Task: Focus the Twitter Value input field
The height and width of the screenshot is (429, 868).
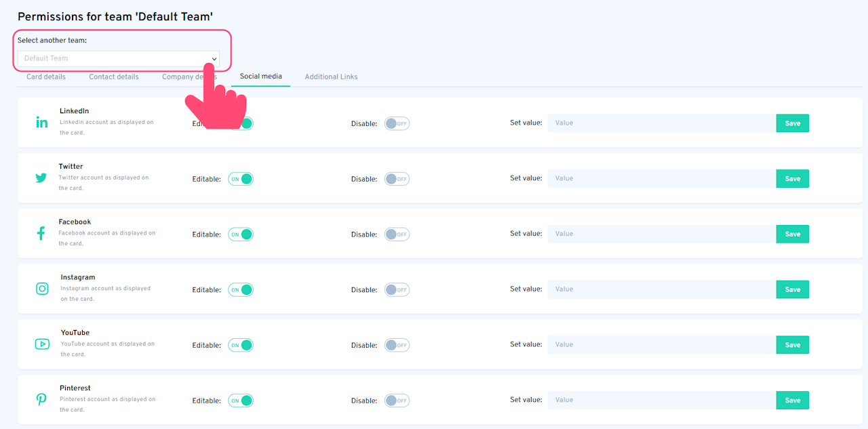Action: pos(662,179)
